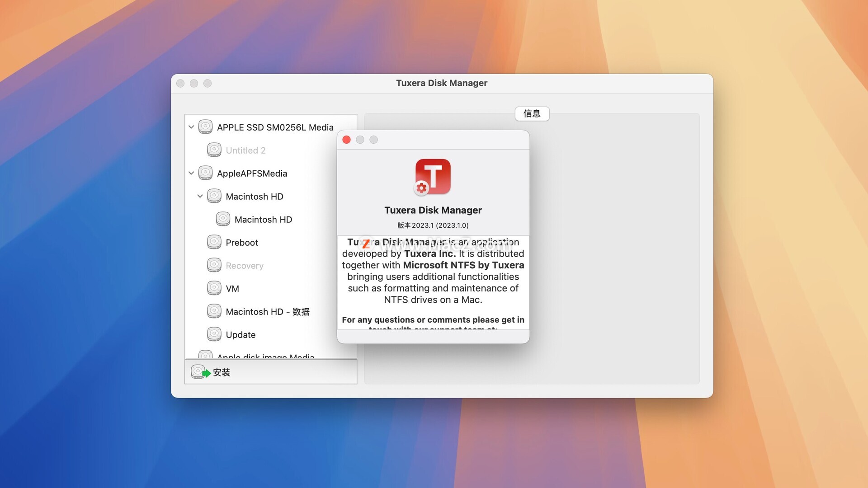This screenshot has width=868, height=488.
Task: Click the version text 版本 2023.1 (2023.1.0)
Action: point(433,225)
